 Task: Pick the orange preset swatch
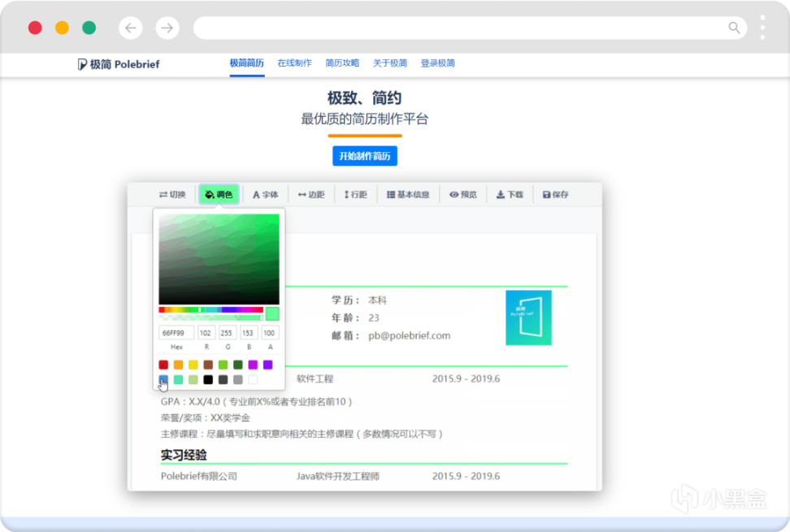pyautogui.click(x=178, y=365)
